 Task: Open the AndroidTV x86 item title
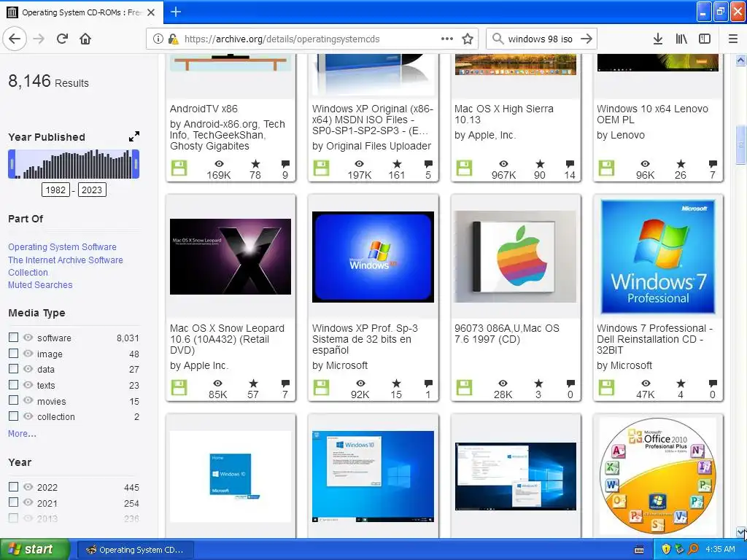(x=204, y=109)
